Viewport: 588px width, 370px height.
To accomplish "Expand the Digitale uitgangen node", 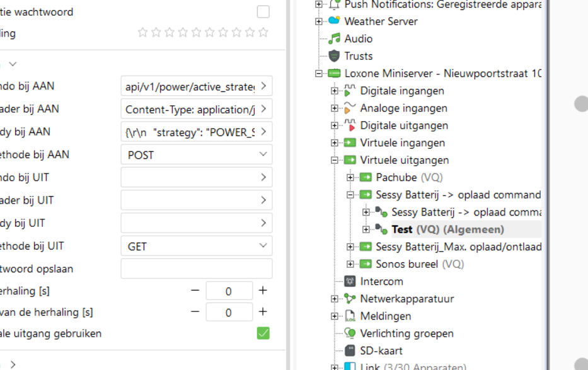I will (335, 125).
